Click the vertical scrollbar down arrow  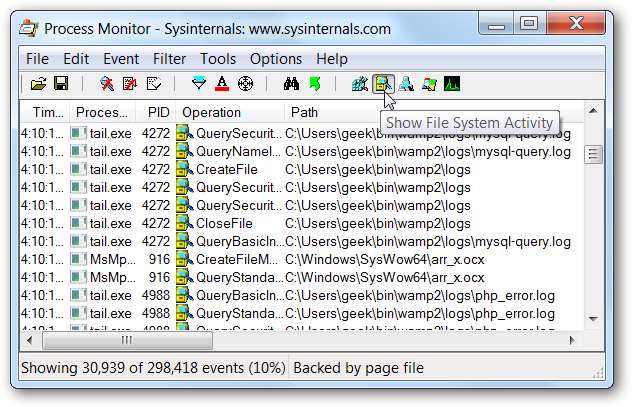point(593,319)
